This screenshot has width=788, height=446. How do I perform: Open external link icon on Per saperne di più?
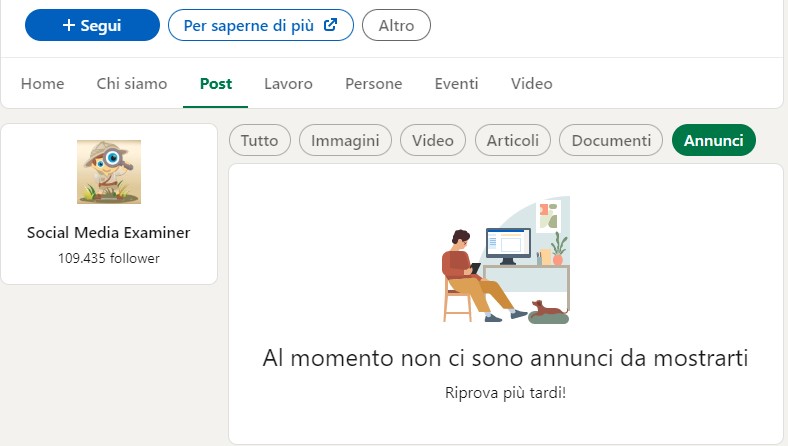331,25
